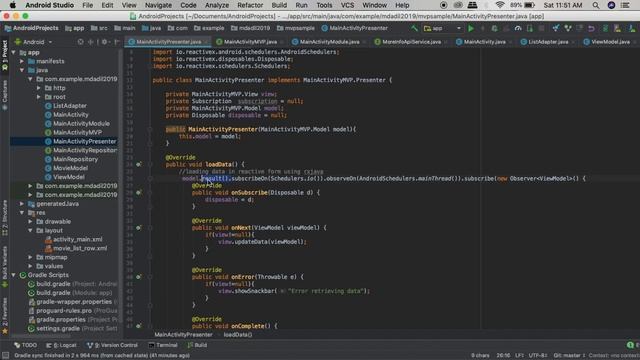Screen dimensions: 640x360
Task: Collapse the layout folder
Action: tap(31, 231)
